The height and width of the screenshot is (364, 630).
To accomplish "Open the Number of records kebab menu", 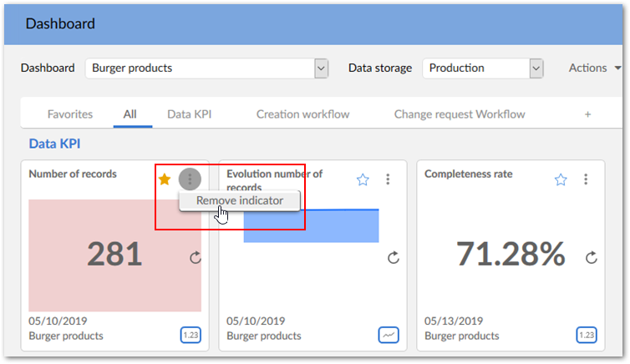I will tap(191, 179).
